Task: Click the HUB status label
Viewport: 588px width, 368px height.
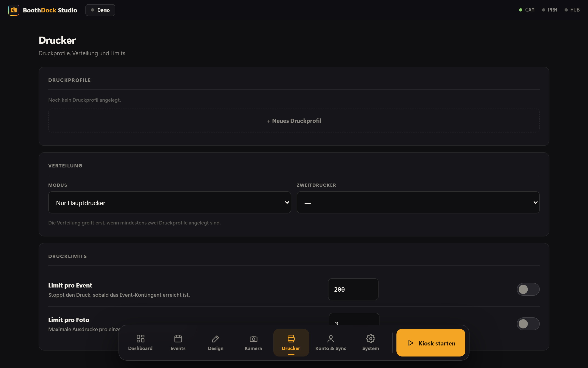Action: coord(575,10)
